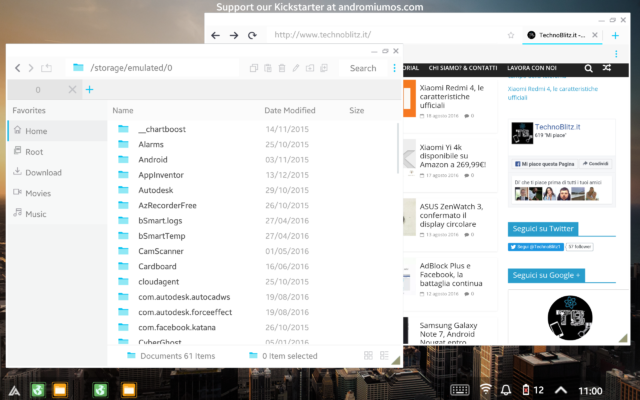Viewport: 640px width, 400px height.
Task: Open the Android folder
Action: pos(153,160)
